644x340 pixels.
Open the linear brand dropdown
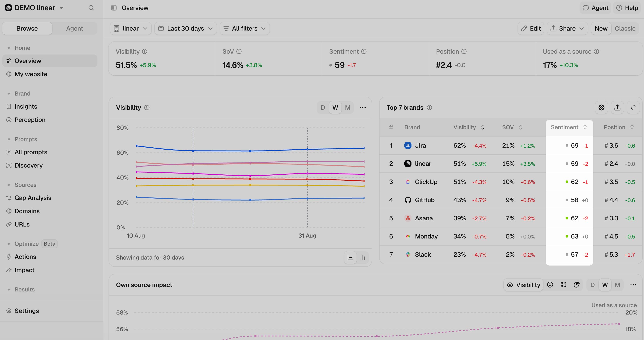(131, 29)
